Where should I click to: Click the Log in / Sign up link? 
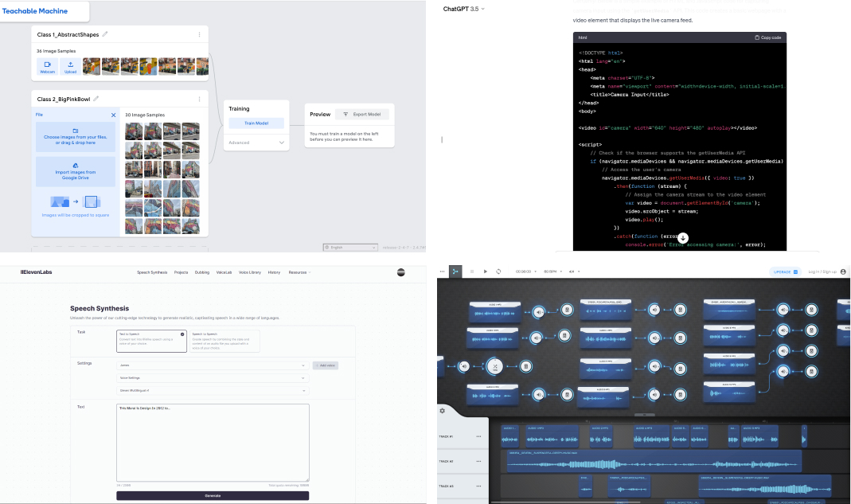coord(822,272)
